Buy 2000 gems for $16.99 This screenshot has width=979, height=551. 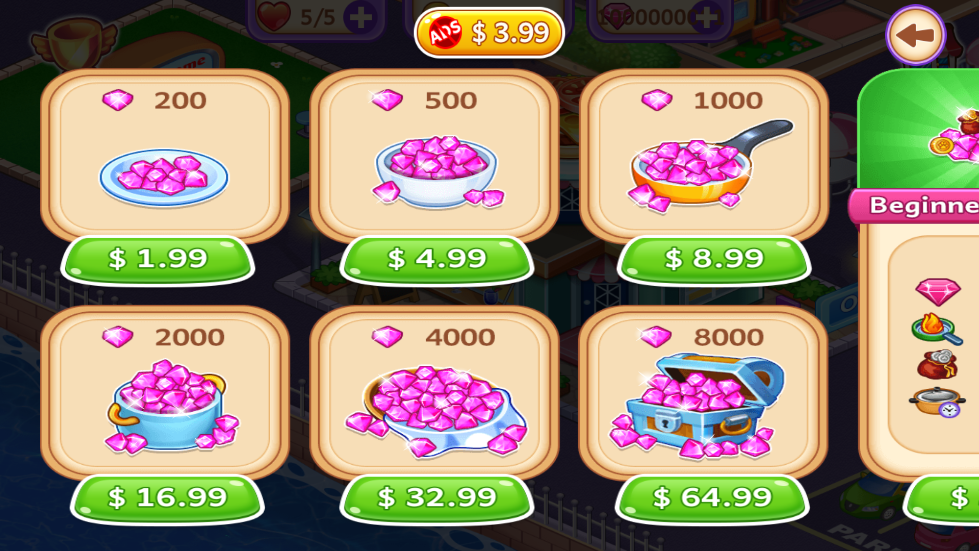click(167, 498)
